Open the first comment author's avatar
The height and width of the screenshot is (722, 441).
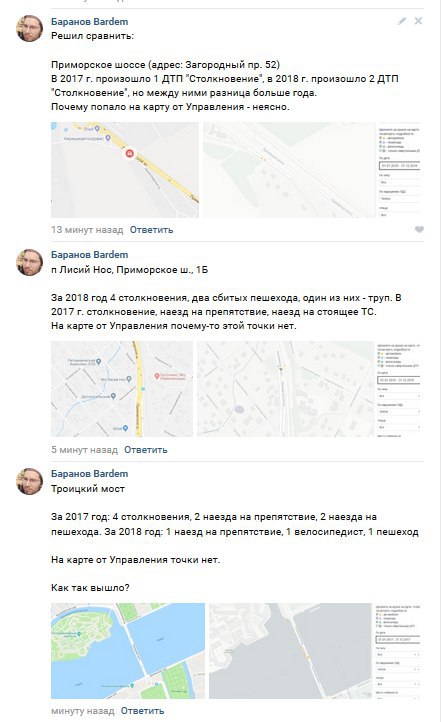pyautogui.click(x=30, y=29)
